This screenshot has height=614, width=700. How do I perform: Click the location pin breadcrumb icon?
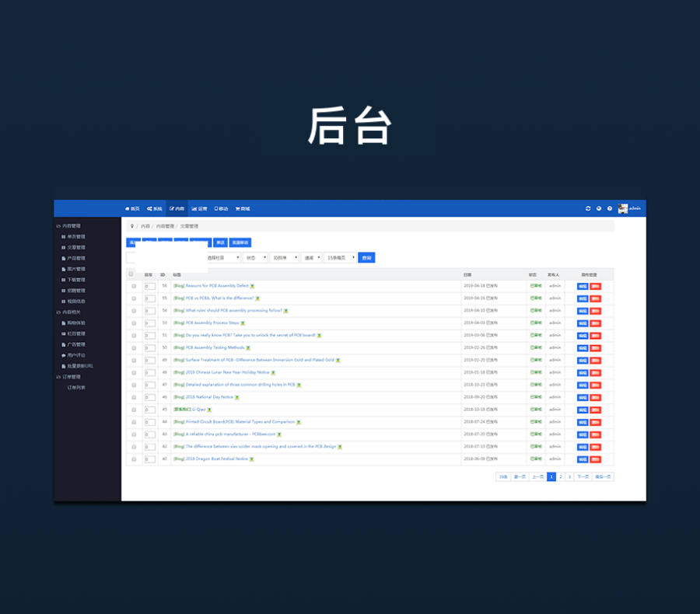pos(132,226)
